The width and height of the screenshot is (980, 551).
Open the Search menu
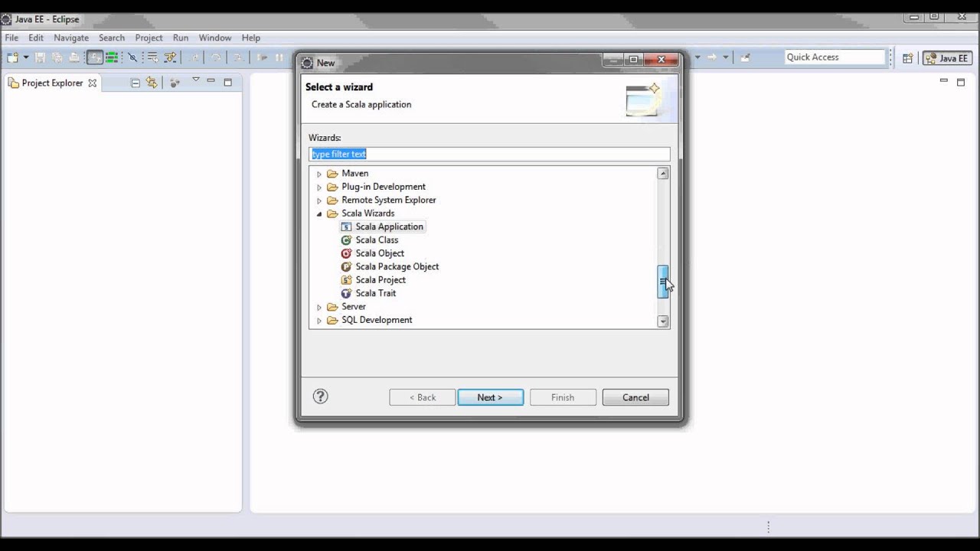click(112, 37)
